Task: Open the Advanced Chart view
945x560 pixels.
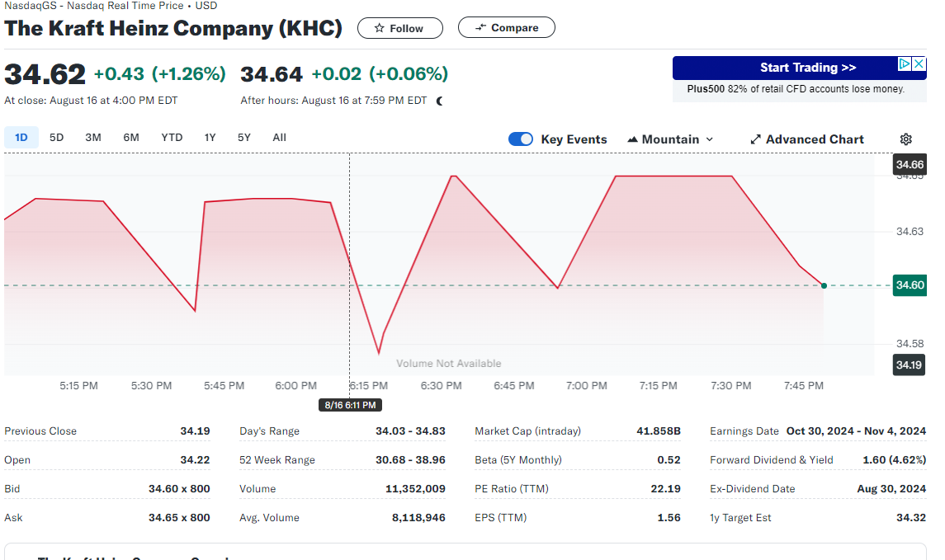Action: pyautogui.click(x=806, y=139)
